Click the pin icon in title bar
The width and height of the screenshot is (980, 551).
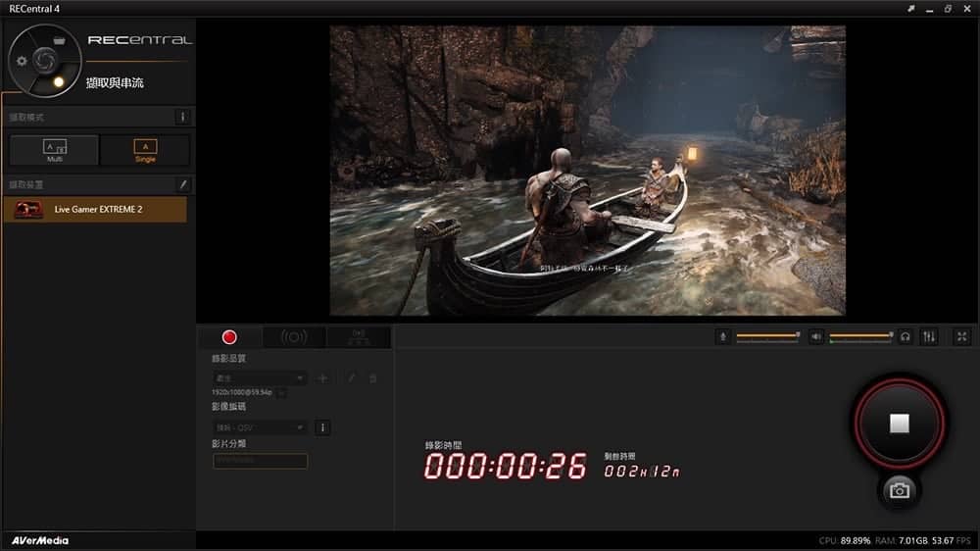911,9
